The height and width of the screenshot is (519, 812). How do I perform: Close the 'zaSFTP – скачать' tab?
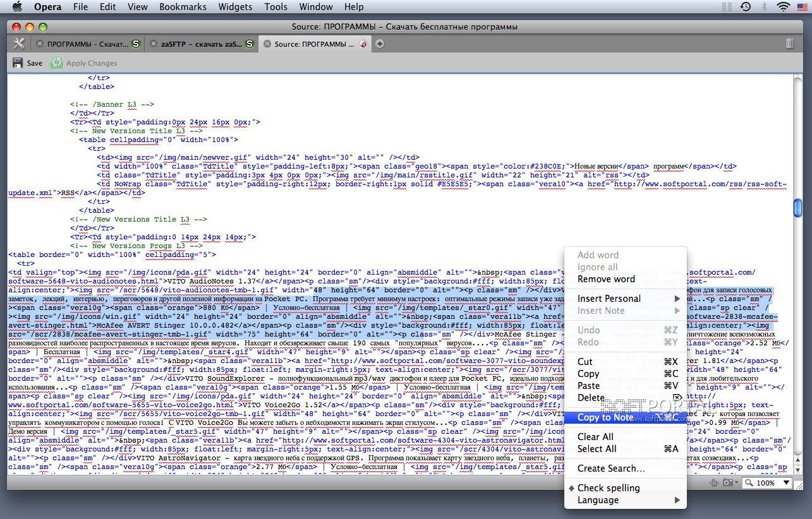pyautogui.click(x=154, y=44)
